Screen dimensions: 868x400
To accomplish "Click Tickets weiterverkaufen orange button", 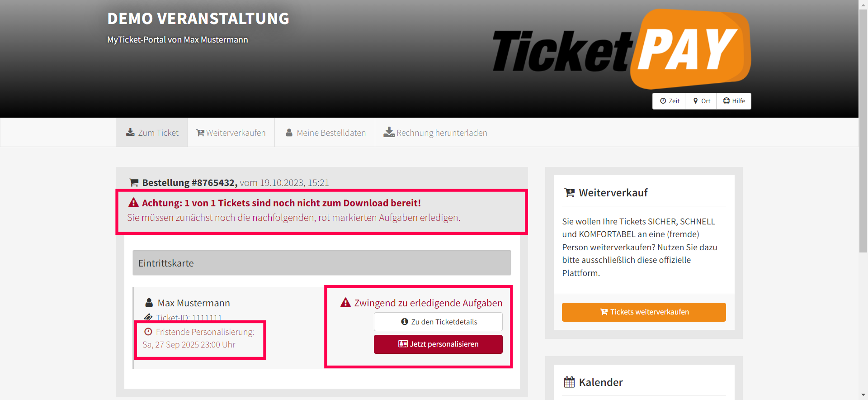I will point(644,312).
